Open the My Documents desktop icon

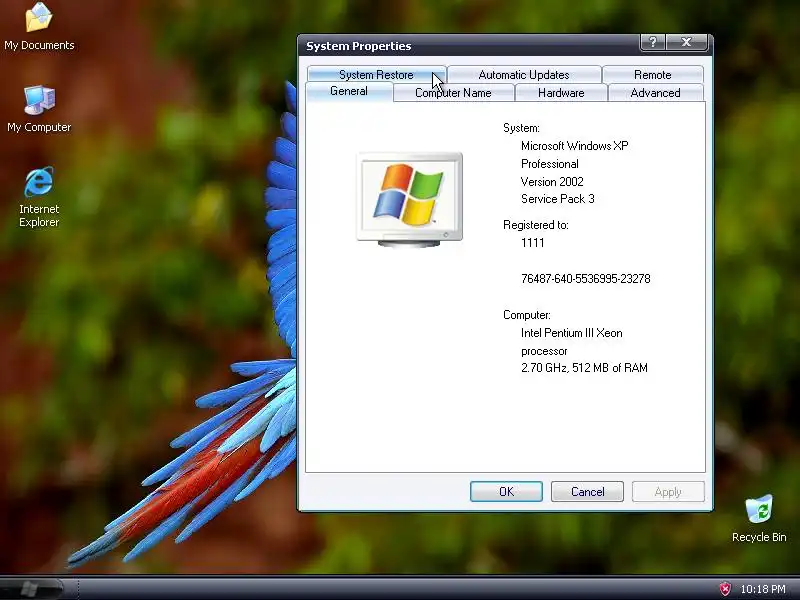pyautogui.click(x=39, y=27)
